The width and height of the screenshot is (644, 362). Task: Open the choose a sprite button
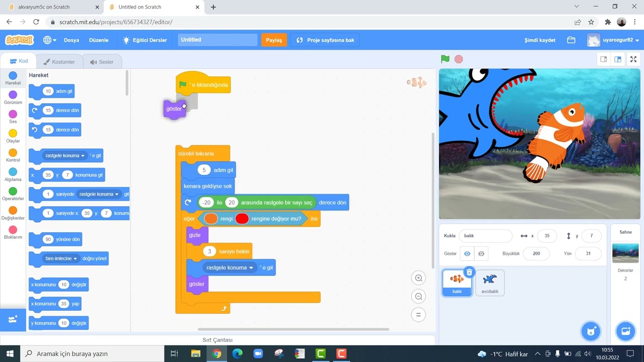591,331
